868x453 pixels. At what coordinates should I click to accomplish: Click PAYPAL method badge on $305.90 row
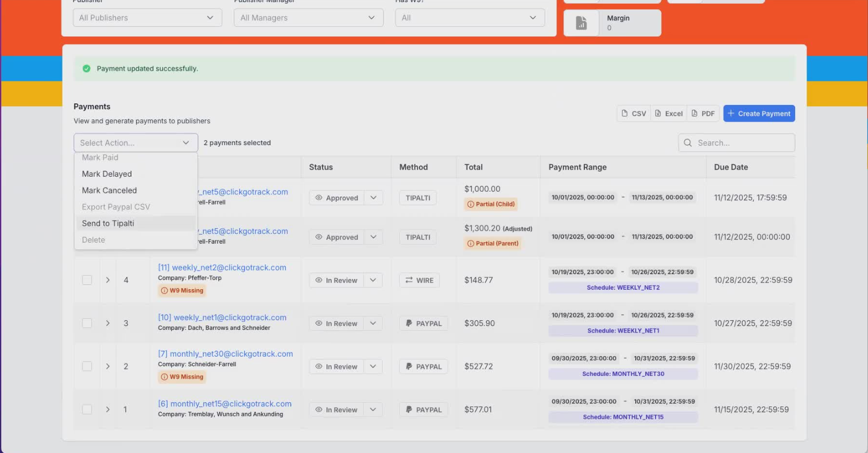coord(423,323)
